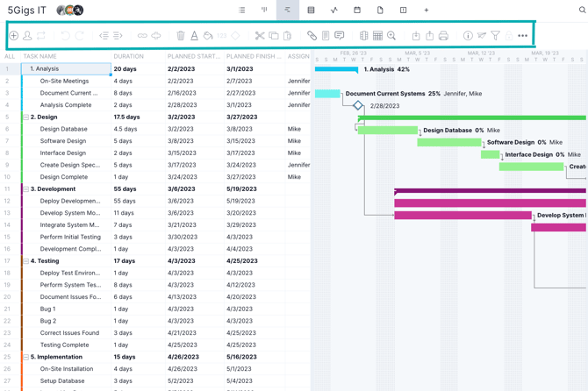Switch to the board view tab
The image size is (588, 391).
point(264,11)
